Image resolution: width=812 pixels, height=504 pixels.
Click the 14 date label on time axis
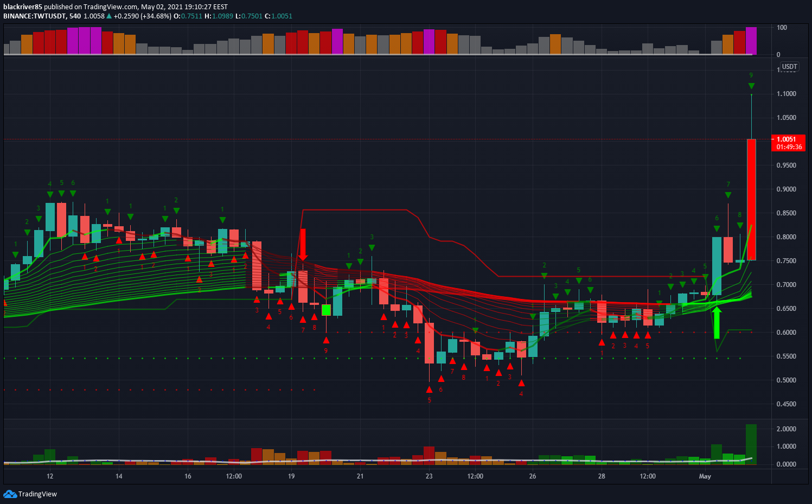pos(119,476)
